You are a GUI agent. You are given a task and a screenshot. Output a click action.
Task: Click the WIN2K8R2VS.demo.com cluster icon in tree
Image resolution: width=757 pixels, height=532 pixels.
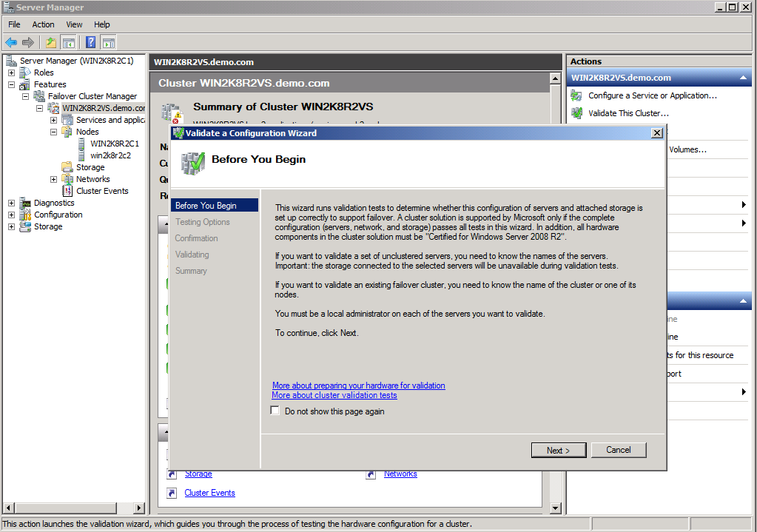(x=53, y=108)
